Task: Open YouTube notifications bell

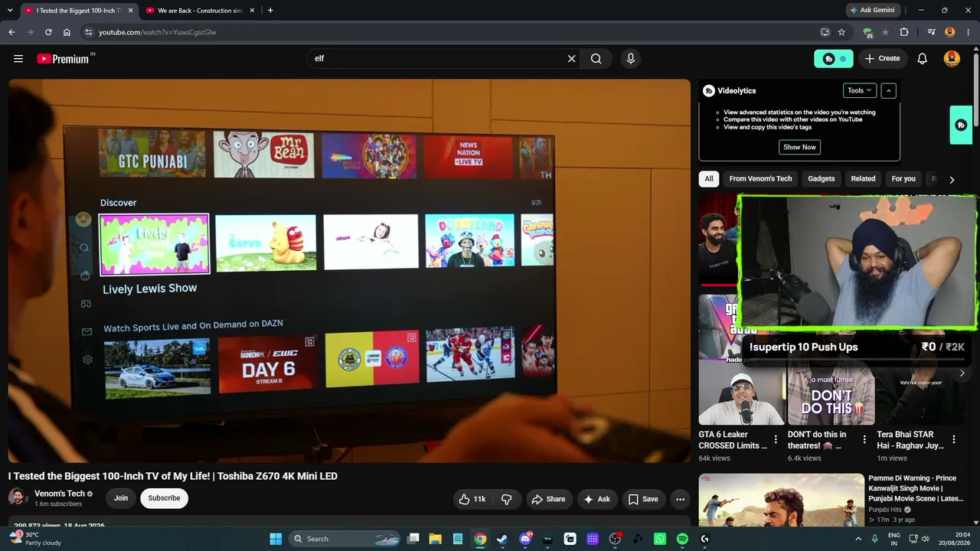Action: (923, 59)
